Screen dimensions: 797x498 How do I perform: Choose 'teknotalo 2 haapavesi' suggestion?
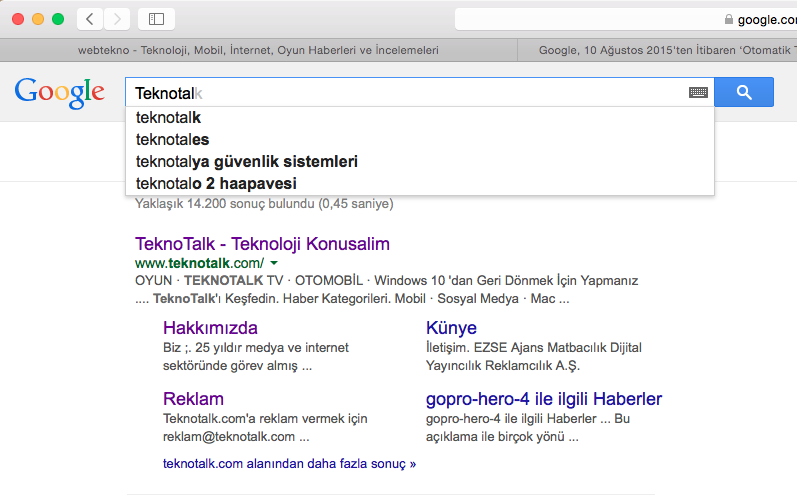420,183
